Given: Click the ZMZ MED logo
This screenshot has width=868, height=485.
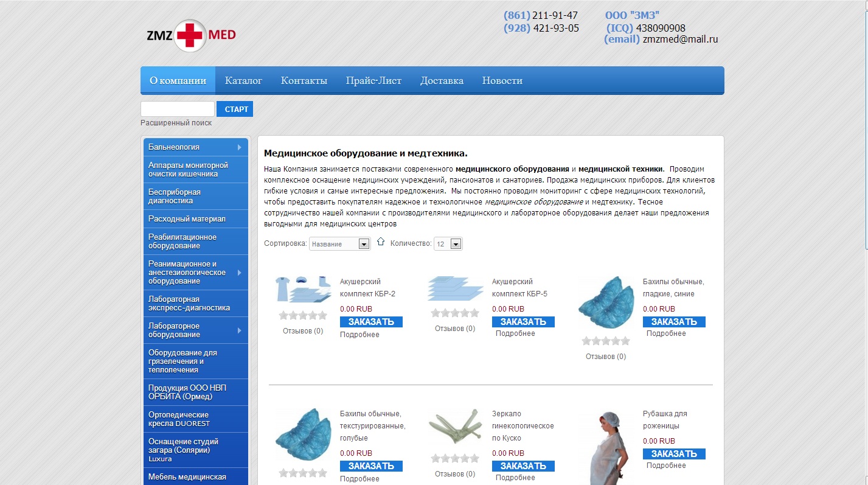Looking at the screenshot, I should pos(191,36).
